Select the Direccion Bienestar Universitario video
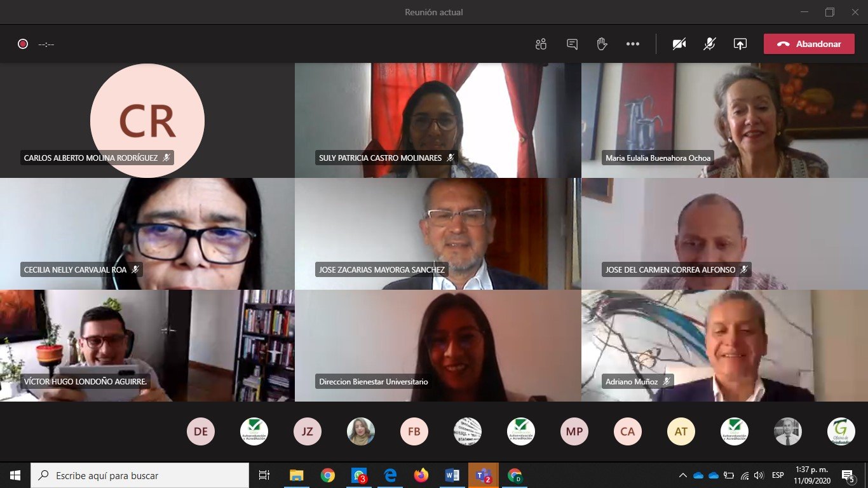The height and width of the screenshot is (488, 868). click(438, 346)
